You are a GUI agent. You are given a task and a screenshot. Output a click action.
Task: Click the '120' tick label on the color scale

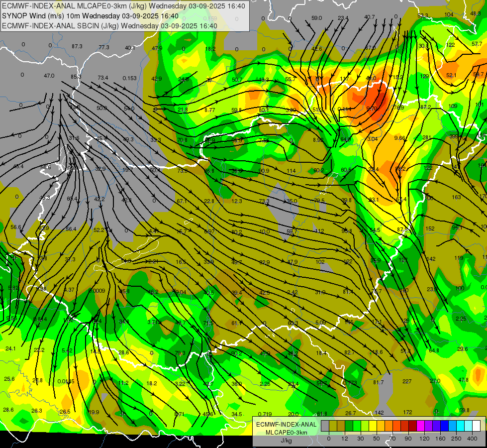click(x=424, y=439)
